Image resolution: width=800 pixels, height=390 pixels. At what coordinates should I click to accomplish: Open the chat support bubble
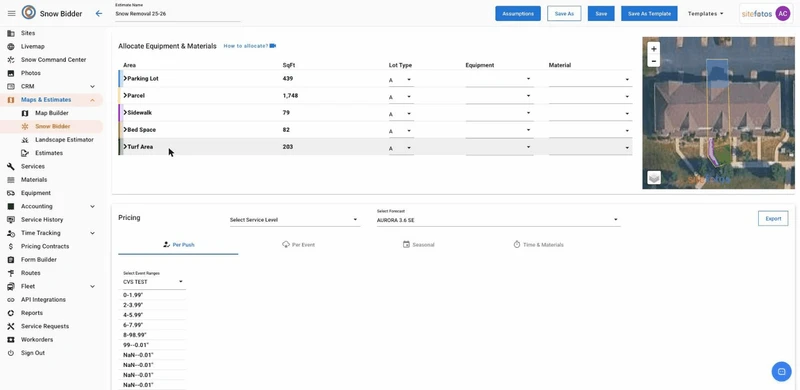(781, 372)
